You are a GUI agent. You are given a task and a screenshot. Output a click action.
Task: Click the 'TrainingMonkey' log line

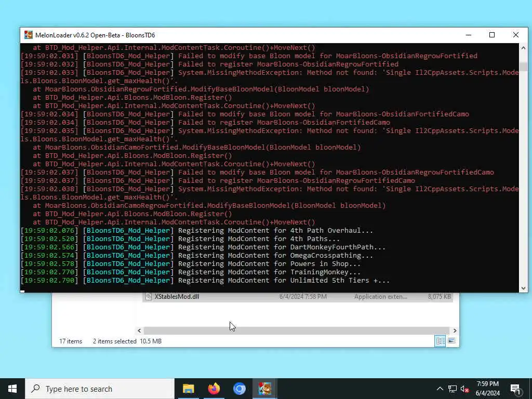191,272
